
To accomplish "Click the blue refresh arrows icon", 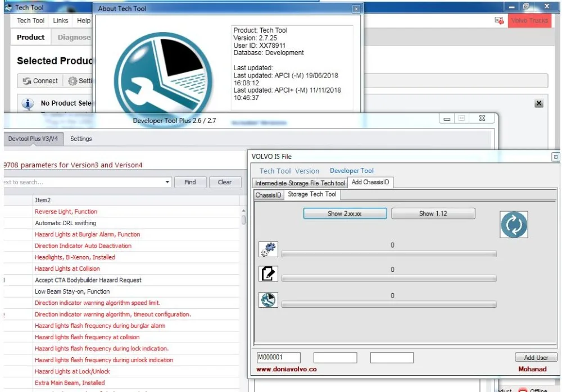I will tap(514, 225).
